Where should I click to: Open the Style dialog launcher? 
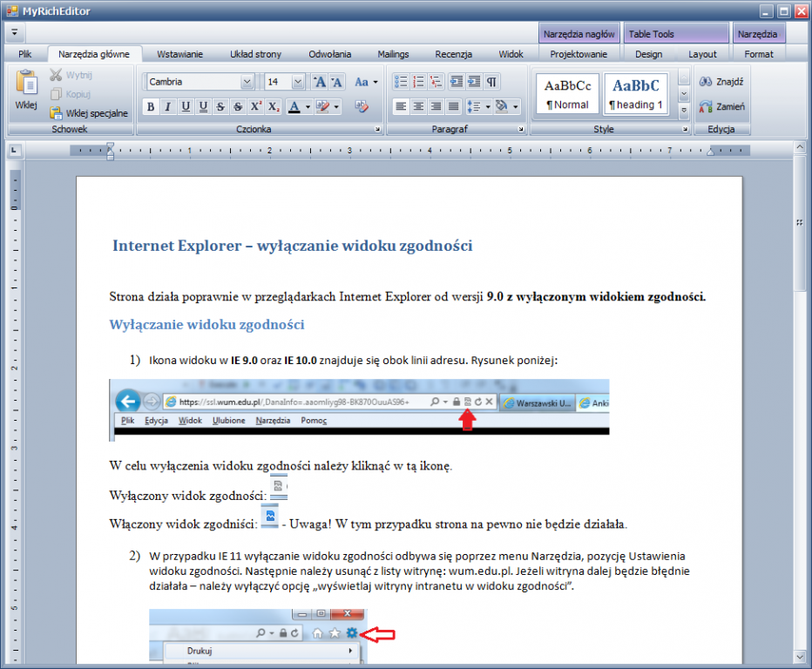coord(685,130)
